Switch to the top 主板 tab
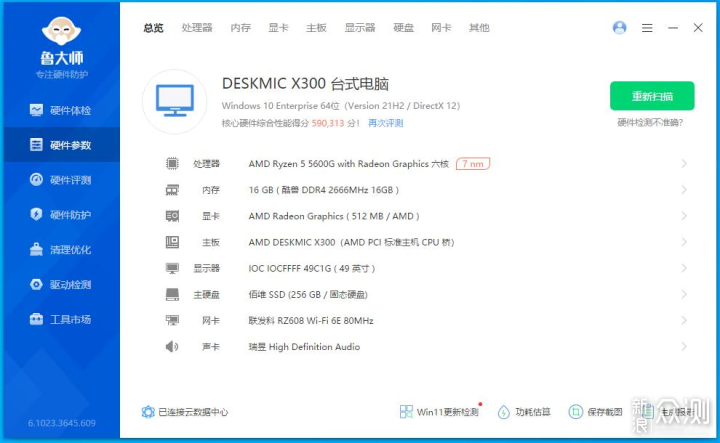720x443 pixels. pos(316,28)
